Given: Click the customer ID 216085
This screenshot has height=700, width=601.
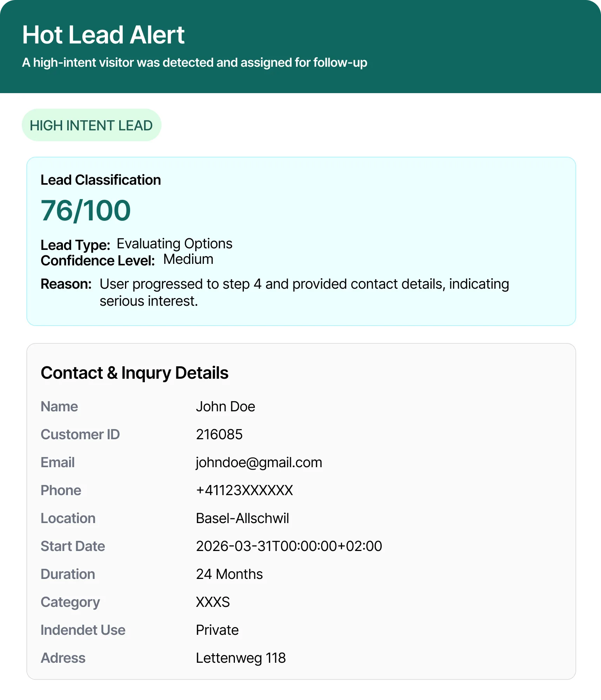Looking at the screenshot, I should [219, 435].
